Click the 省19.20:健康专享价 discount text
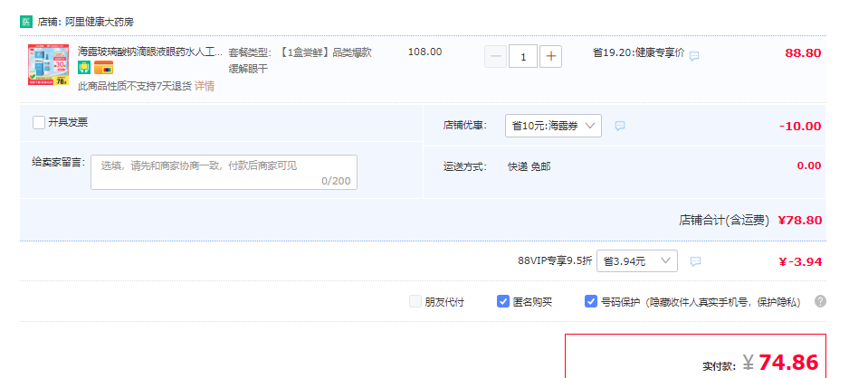This screenshot has width=868, height=378. click(638, 52)
